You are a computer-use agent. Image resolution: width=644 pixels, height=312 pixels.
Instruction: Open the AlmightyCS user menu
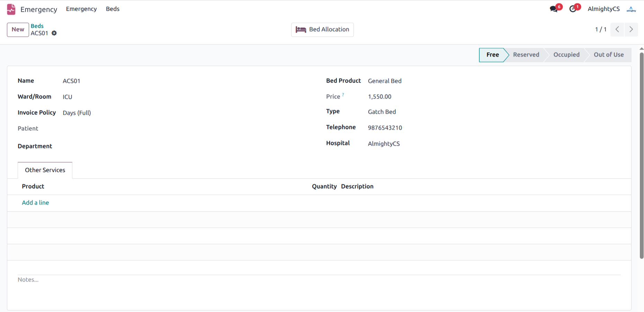coord(603,9)
